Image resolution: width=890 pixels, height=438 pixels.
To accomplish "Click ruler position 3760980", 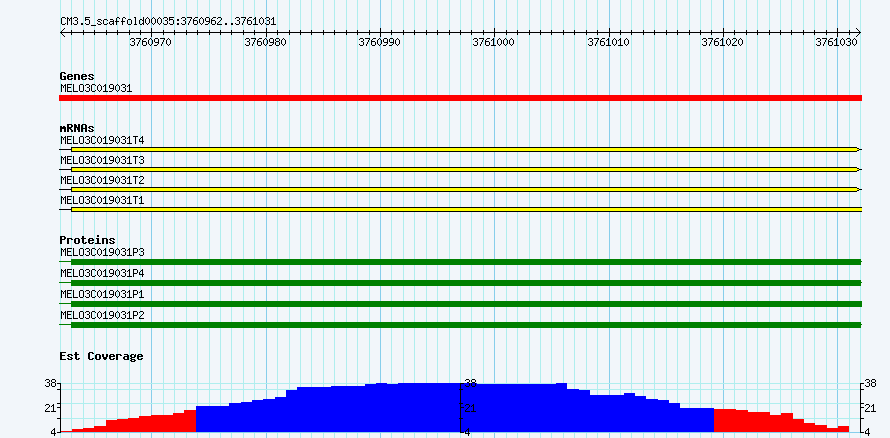I will click(264, 42).
